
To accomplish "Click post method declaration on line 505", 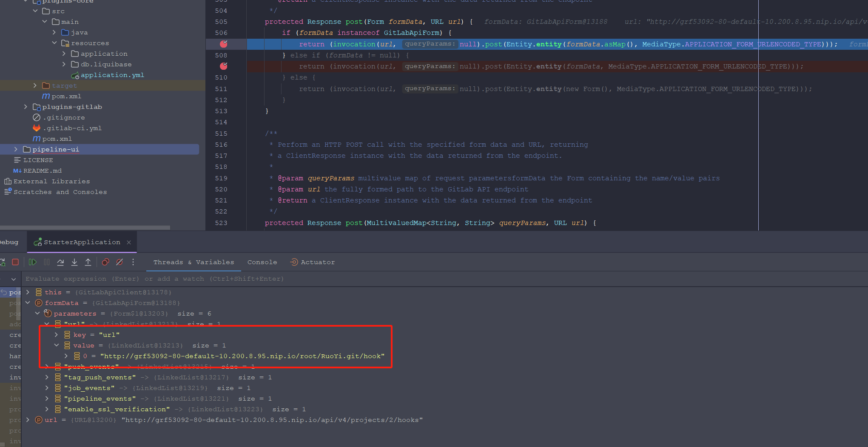I will tap(354, 22).
